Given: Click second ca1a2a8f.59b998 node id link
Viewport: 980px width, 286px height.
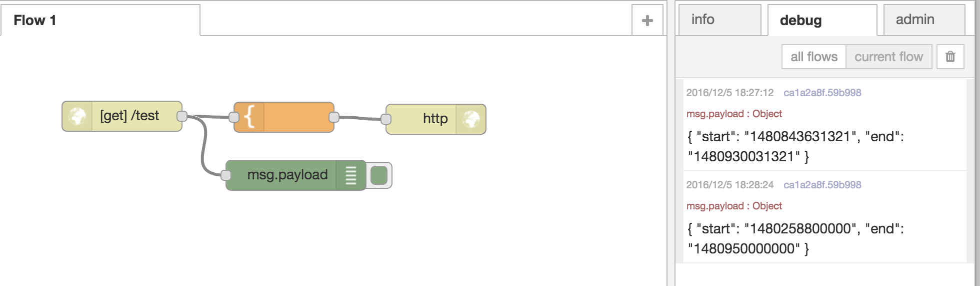Looking at the screenshot, I should [822, 185].
